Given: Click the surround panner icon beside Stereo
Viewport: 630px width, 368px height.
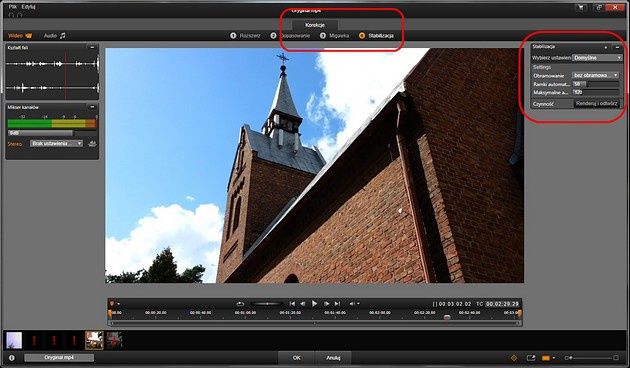Looking at the screenshot, I should point(92,143).
